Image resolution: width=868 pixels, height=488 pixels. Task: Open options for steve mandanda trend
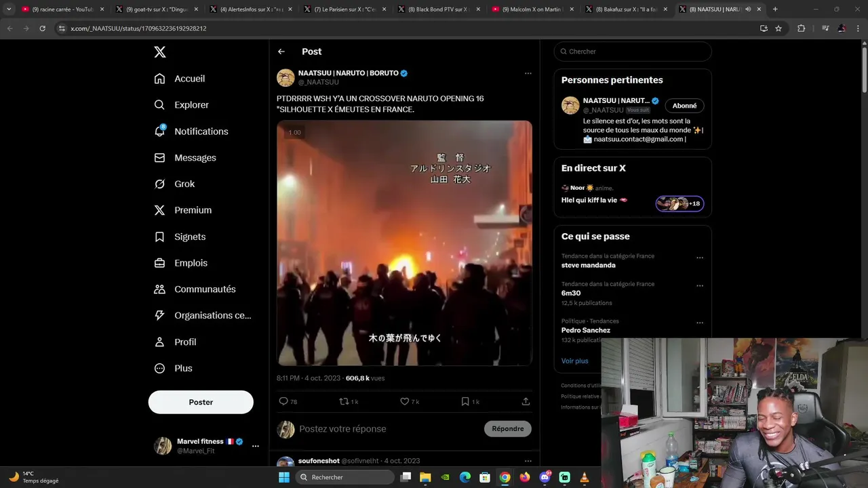[x=700, y=258]
